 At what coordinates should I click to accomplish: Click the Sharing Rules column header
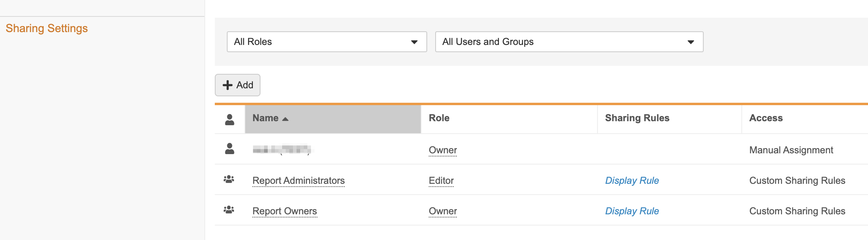(x=637, y=118)
